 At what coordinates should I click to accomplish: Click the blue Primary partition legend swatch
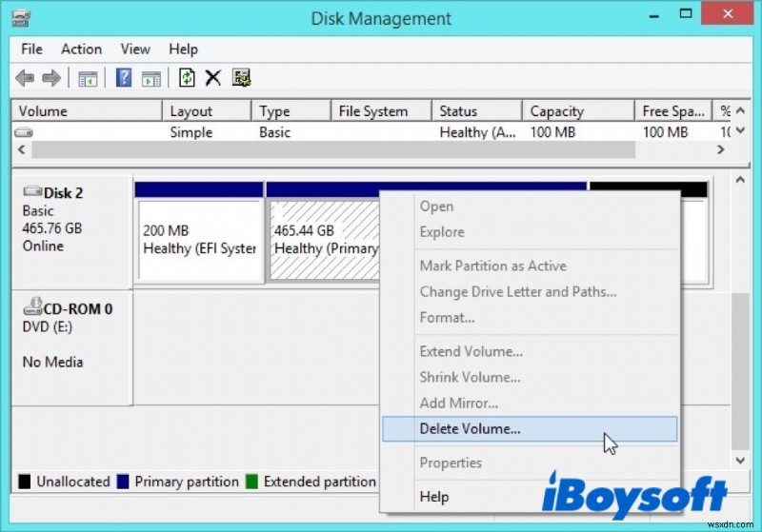pyautogui.click(x=123, y=482)
